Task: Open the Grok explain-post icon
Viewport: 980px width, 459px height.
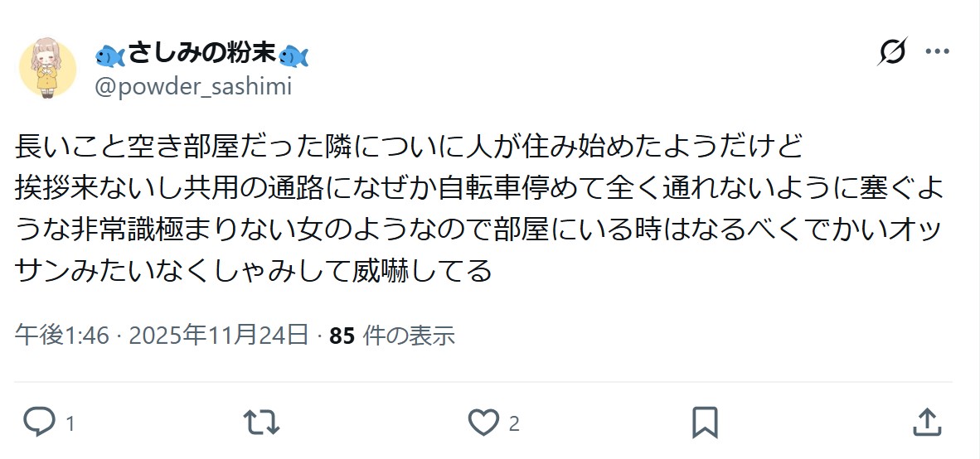Action: click(892, 53)
